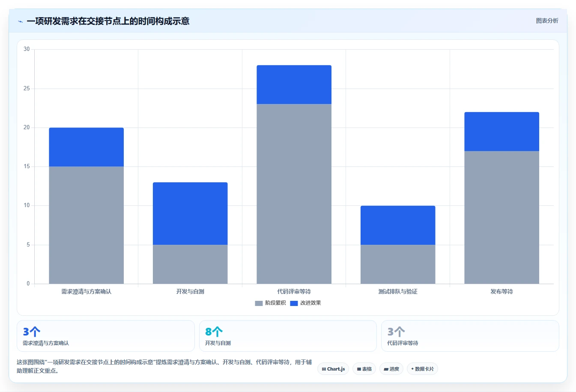Click the y-axis value 10
The image size is (576, 392).
tap(27, 205)
